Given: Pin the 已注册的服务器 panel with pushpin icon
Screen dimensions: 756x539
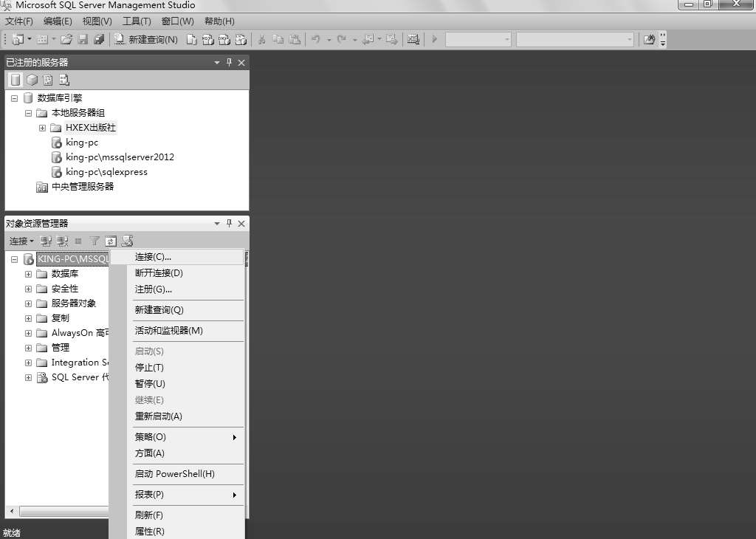Looking at the screenshot, I should click(229, 63).
